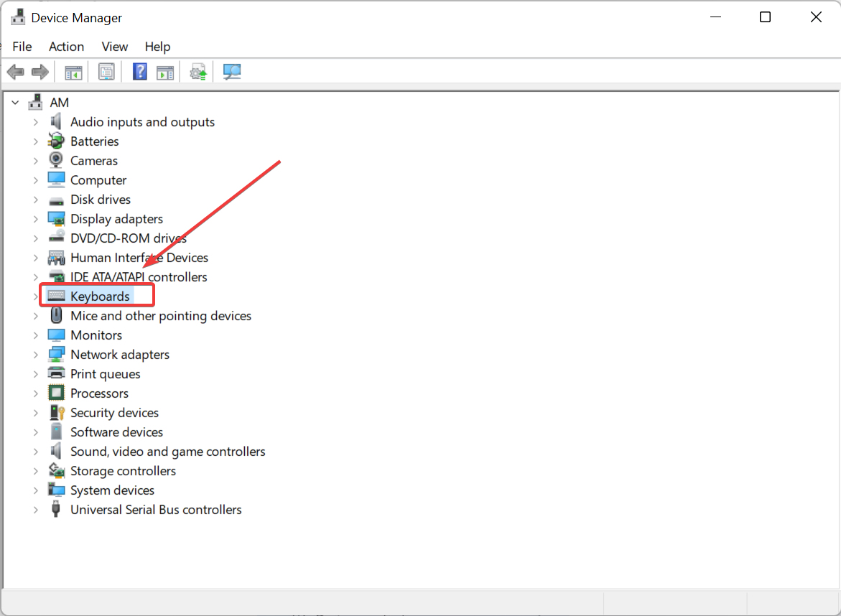Click the Back arrow toolbar icon
The height and width of the screenshot is (616, 841).
tap(16, 72)
